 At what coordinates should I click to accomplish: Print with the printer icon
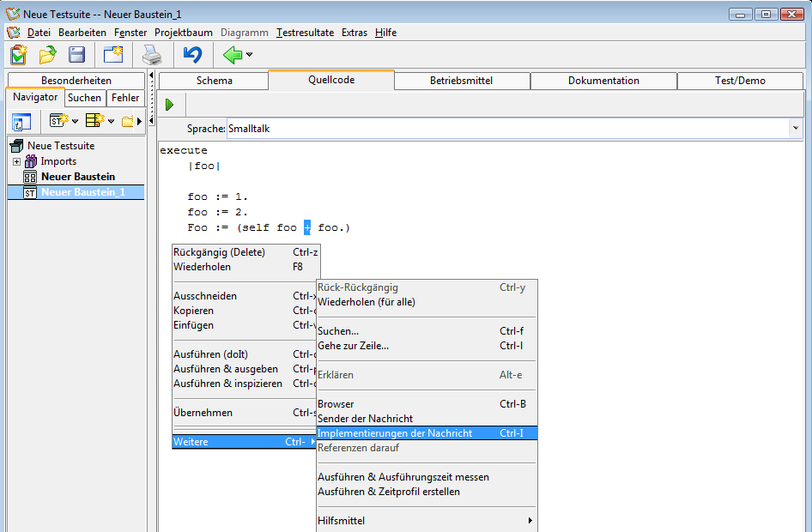pyautogui.click(x=152, y=56)
